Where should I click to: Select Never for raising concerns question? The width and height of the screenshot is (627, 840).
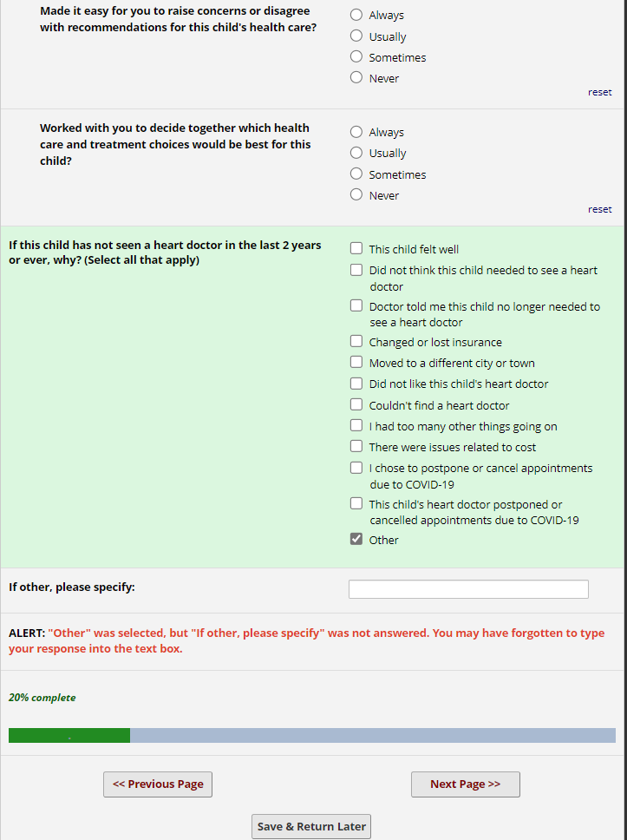(x=356, y=77)
